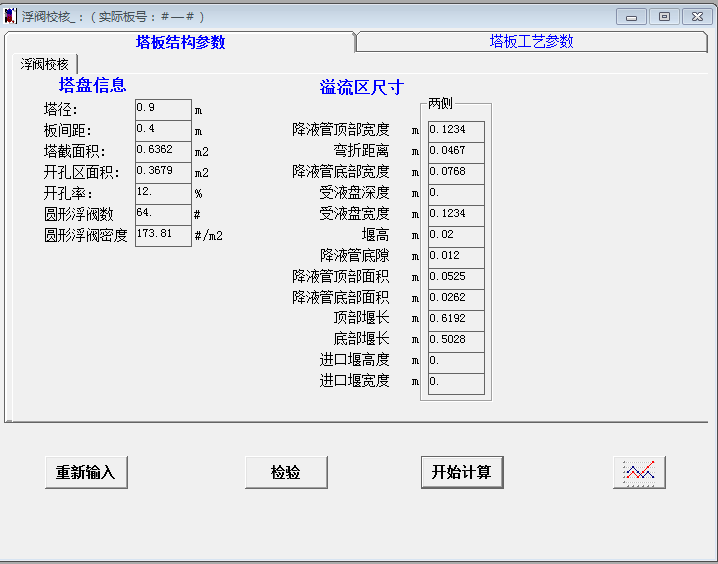Click the 降液管底部面积 field
Image resolution: width=718 pixels, height=564 pixels.
point(456,300)
